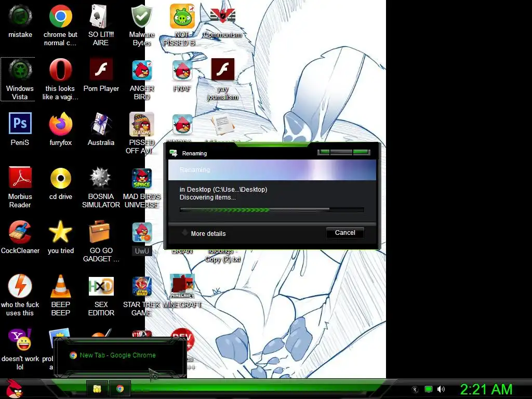The height and width of the screenshot is (399, 532).
Task: Open 'chrome but normal c...' Chrome shortcut
Action: tap(60, 16)
